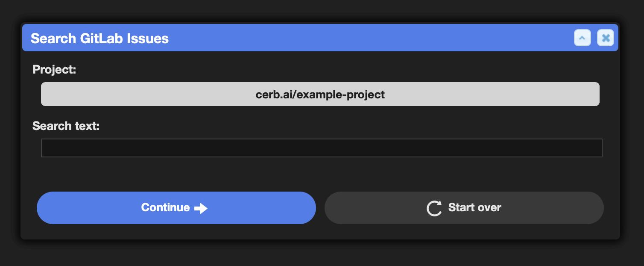The width and height of the screenshot is (644, 266).
Task: Click the gray Start over button
Action: (x=464, y=208)
